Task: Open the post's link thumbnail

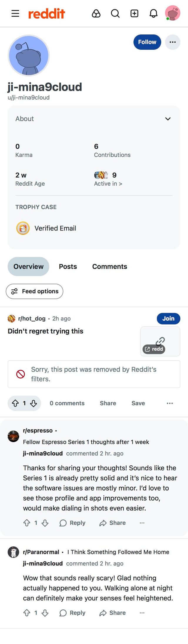Action: (160, 342)
